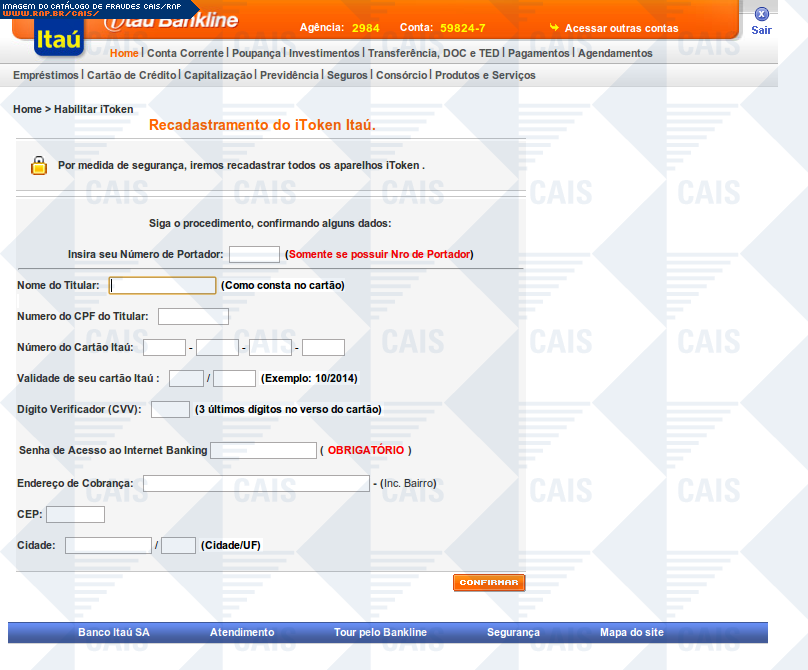The height and width of the screenshot is (670, 808).
Task: Click Home in the breadcrumb
Action: coord(27,109)
